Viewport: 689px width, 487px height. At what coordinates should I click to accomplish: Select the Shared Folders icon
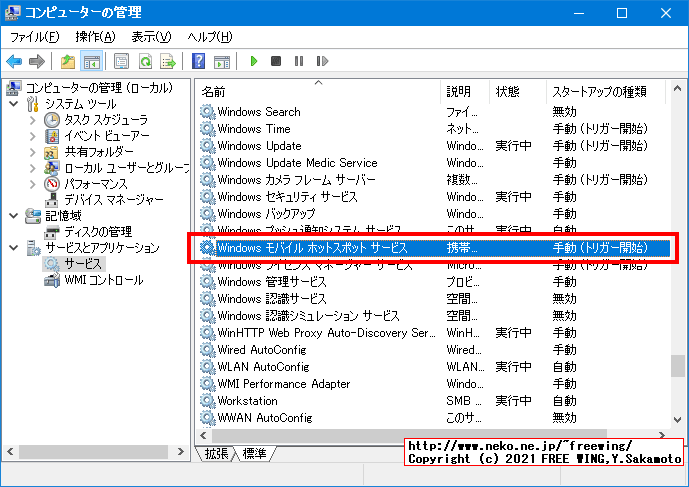point(52,152)
